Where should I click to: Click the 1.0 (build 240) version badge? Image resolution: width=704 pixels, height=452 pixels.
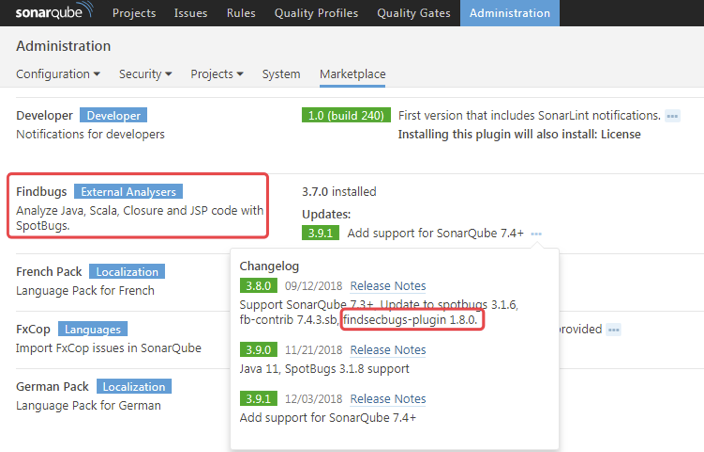[346, 115]
